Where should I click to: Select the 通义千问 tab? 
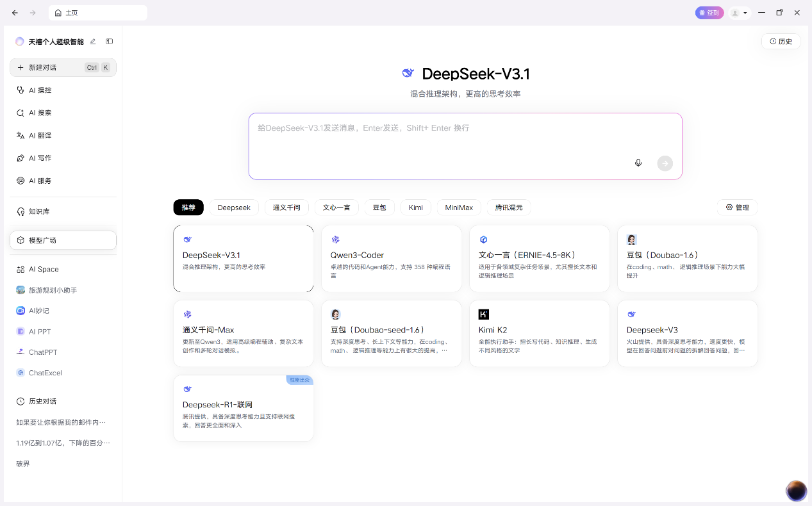tap(286, 208)
